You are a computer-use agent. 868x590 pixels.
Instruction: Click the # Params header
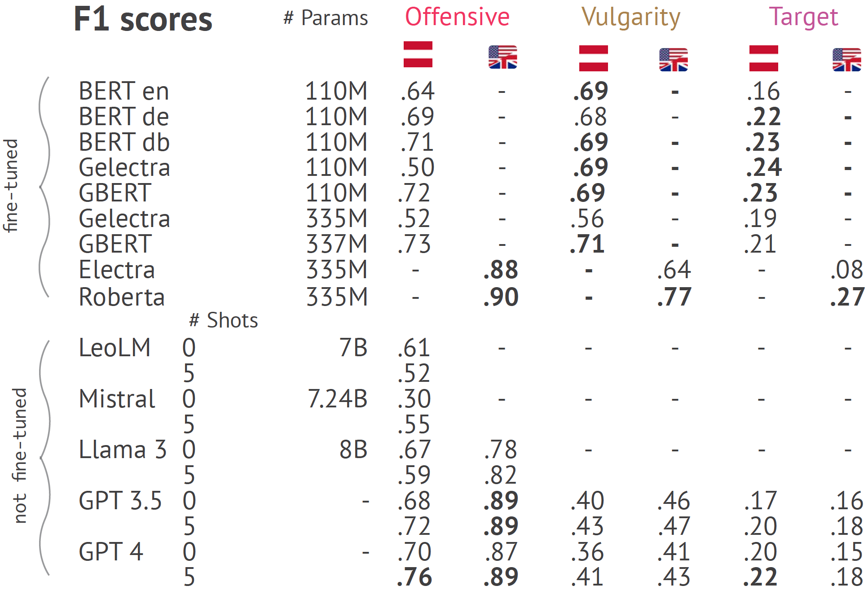326,18
